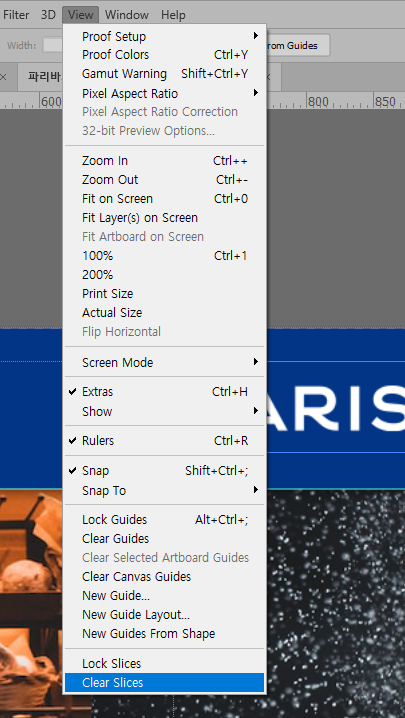Choose New Guides From Shape
This screenshot has height=718, width=405.
tap(164, 634)
